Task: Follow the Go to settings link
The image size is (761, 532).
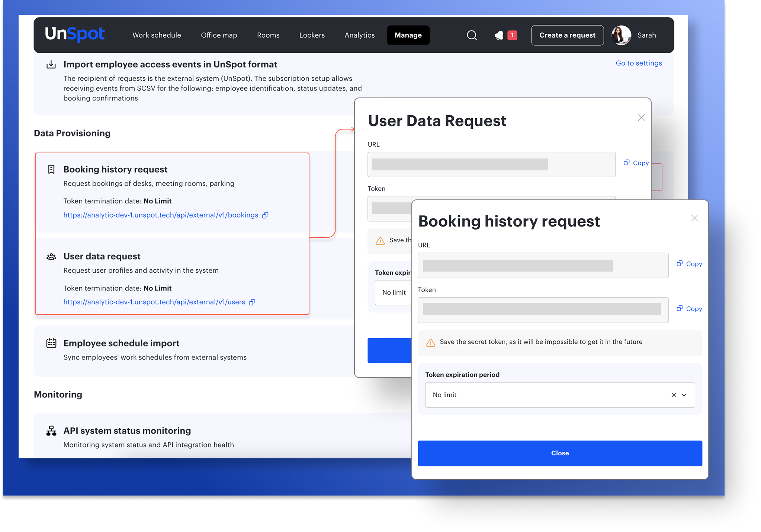Action: 639,63
